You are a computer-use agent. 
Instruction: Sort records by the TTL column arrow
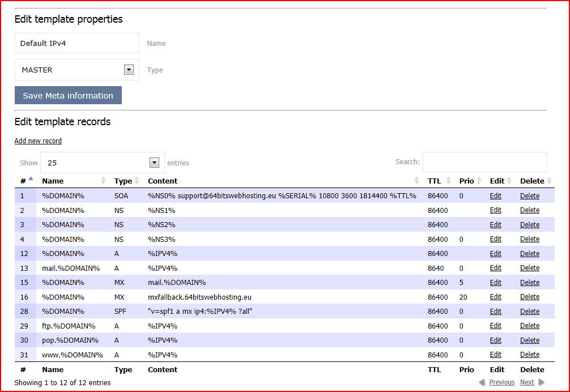448,181
